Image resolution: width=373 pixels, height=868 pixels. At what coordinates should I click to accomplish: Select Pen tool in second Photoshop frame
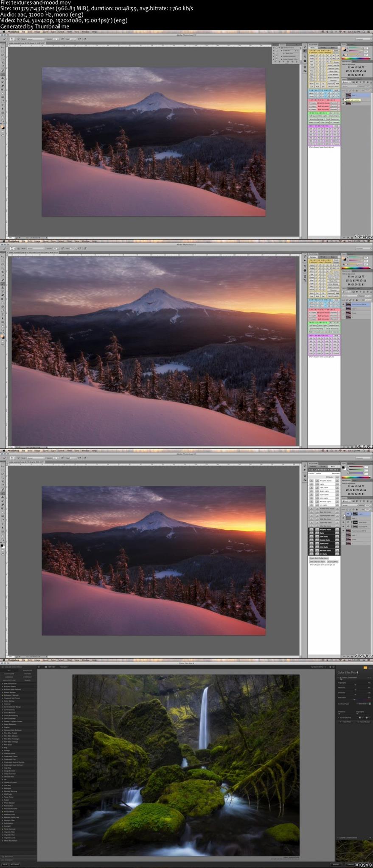click(x=3, y=310)
